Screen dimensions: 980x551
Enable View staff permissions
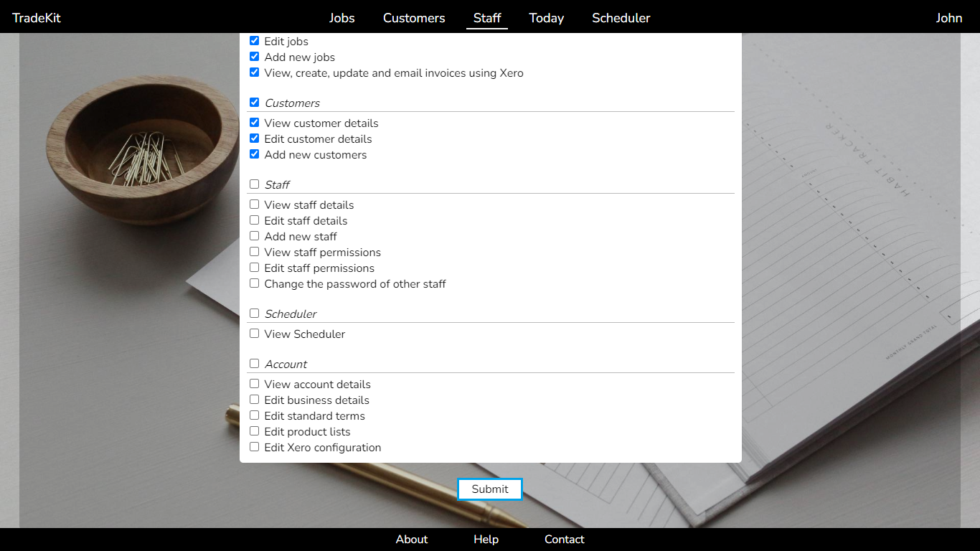[254, 252]
